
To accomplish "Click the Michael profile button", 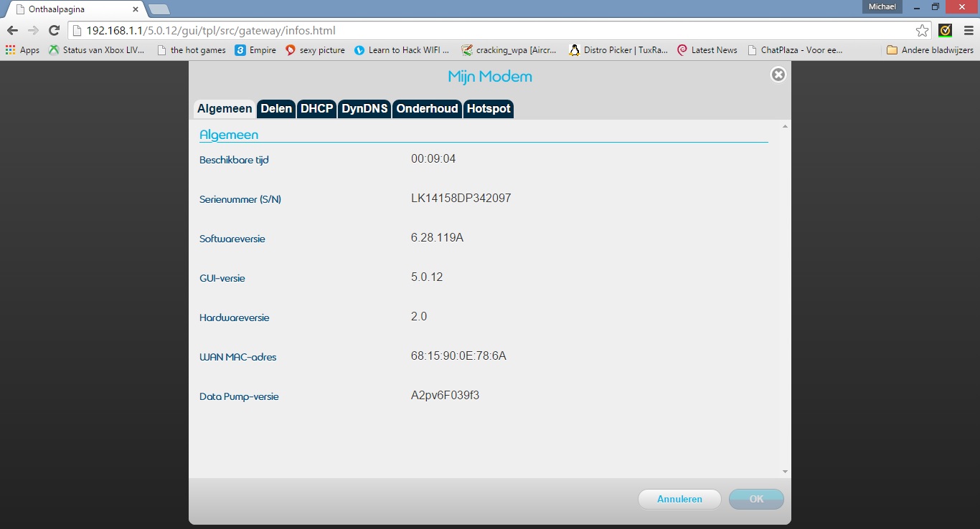I will tap(882, 6).
